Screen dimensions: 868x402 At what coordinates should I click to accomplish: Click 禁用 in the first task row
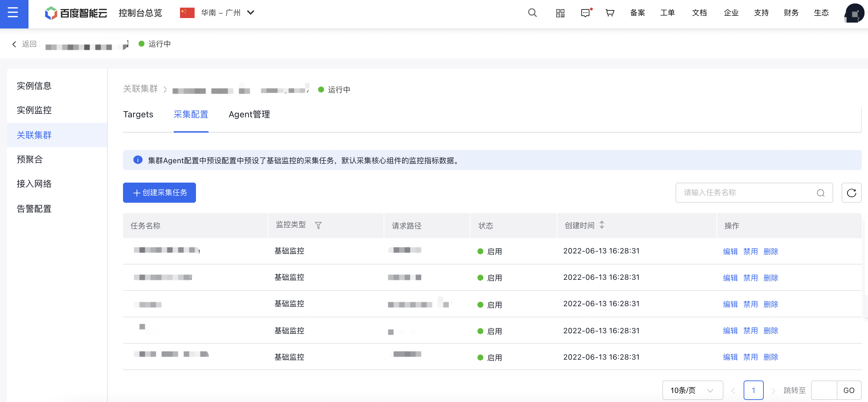coord(751,251)
